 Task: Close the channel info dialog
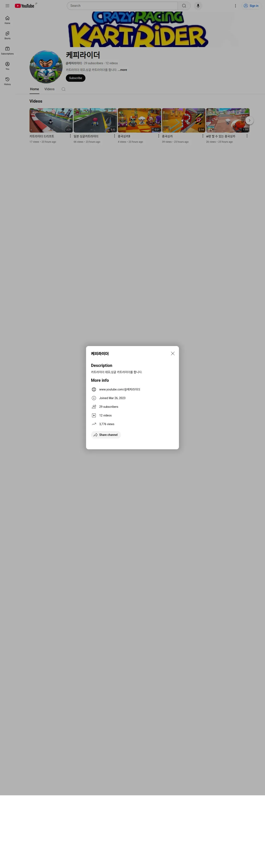173,353
